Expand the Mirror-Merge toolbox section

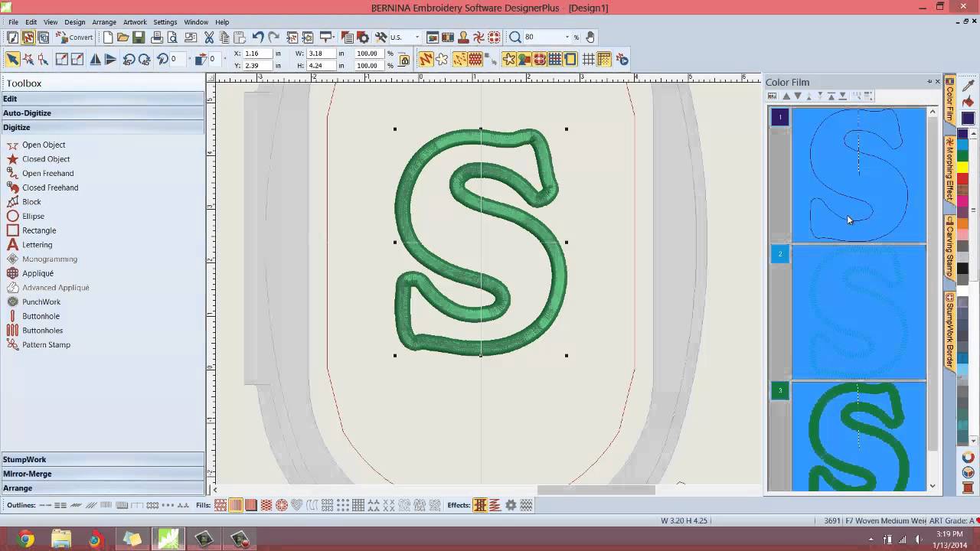[103, 474]
